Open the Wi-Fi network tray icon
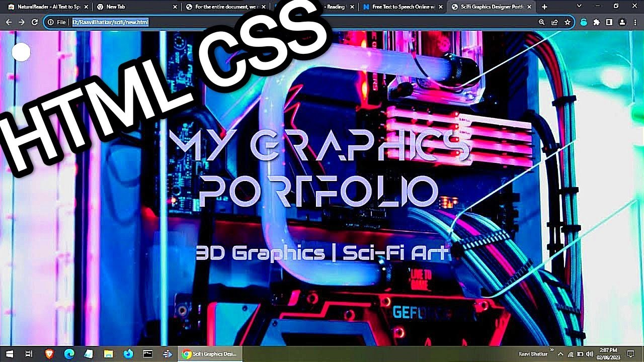This screenshot has width=644, height=362. tap(571, 354)
